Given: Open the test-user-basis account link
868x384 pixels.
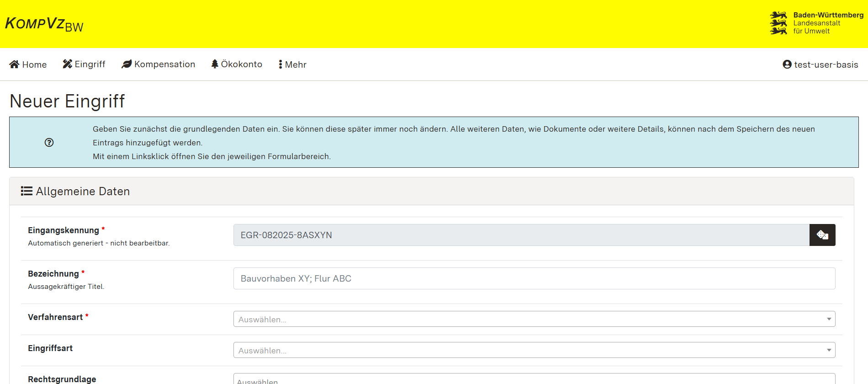Looking at the screenshot, I should [826, 64].
